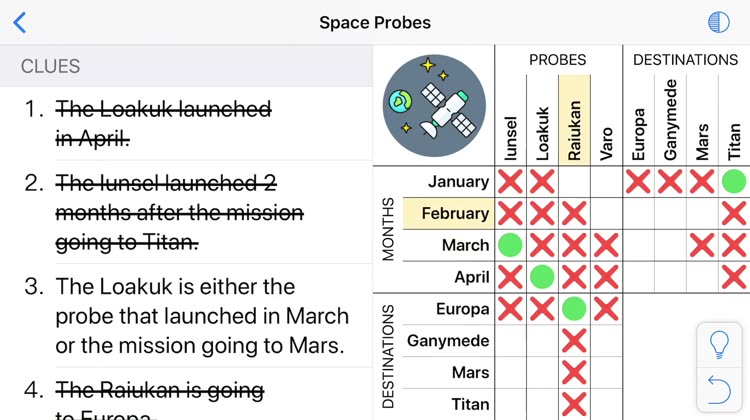Mark the empty Ganymede Iunsel cell

click(x=510, y=341)
